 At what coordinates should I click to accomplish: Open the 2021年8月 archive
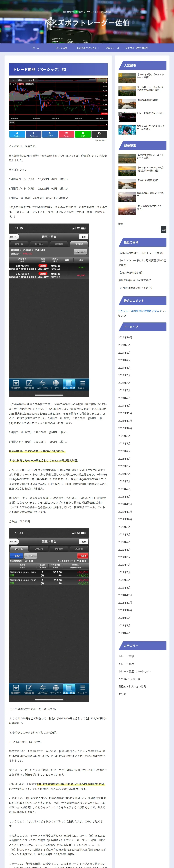point(124,625)
